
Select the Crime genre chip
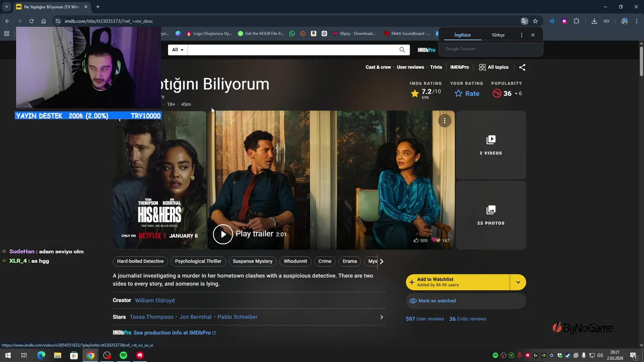pos(325,261)
